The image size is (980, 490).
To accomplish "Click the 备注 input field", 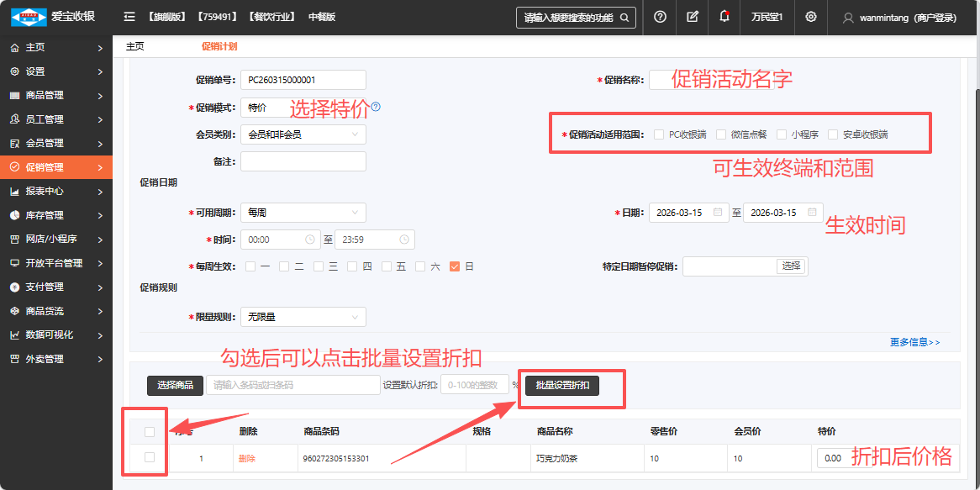I will coord(303,161).
